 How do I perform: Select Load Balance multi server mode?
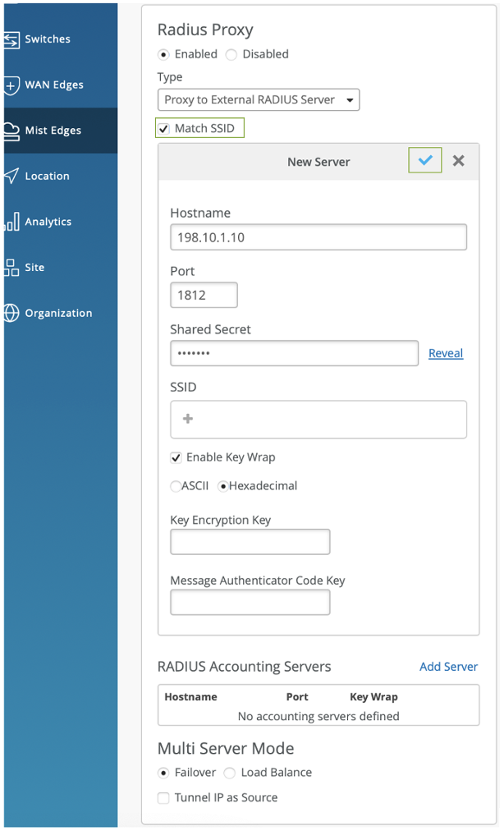(x=230, y=773)
